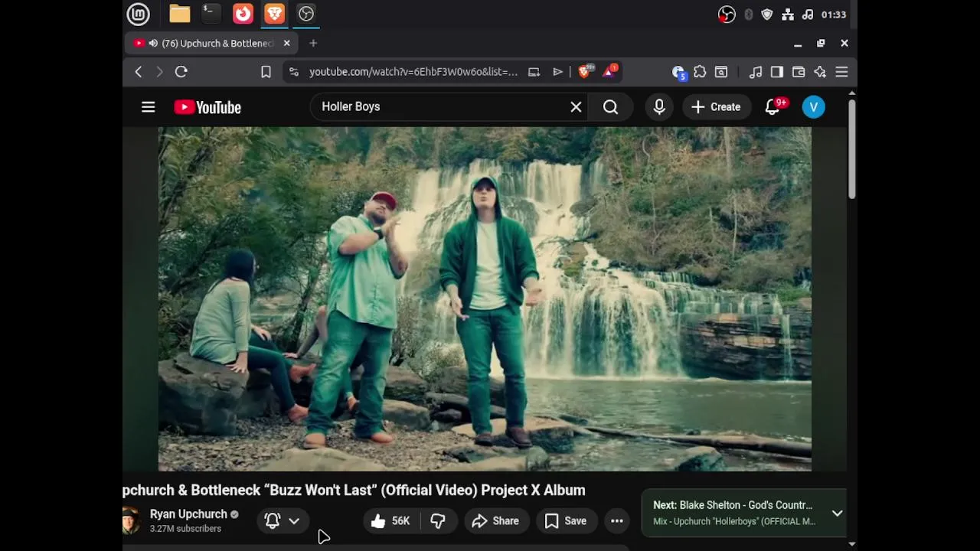Expand the Next: Blake Shelton playlist panel
Viewport: 980px width, 551px height.
tap(837, 514)
